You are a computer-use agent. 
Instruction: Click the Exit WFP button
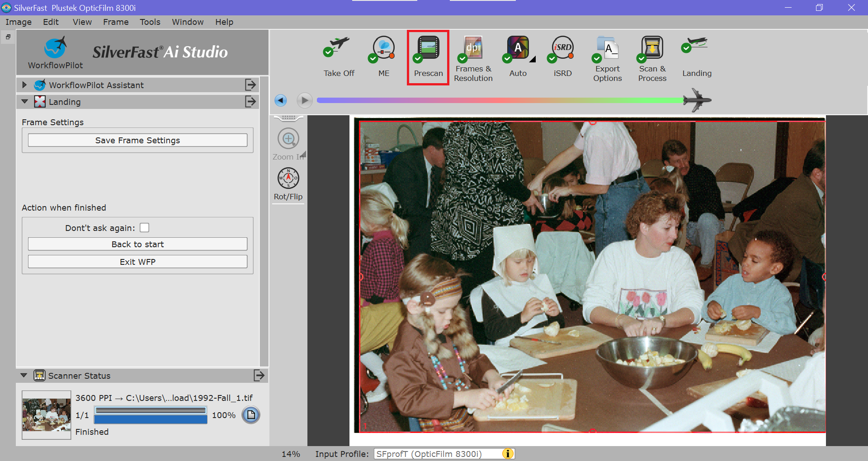coord(137,262)
